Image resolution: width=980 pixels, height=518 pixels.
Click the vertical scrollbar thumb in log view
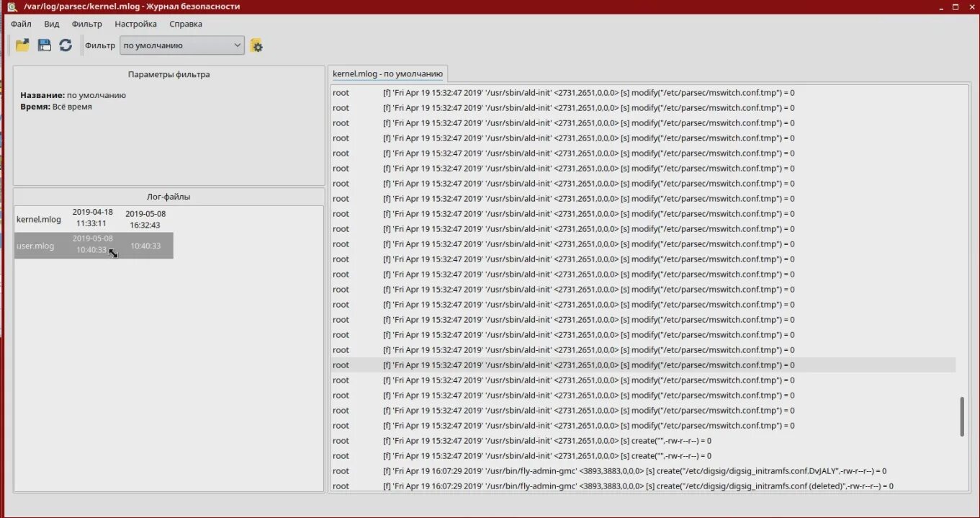click(x=962, y=416)
